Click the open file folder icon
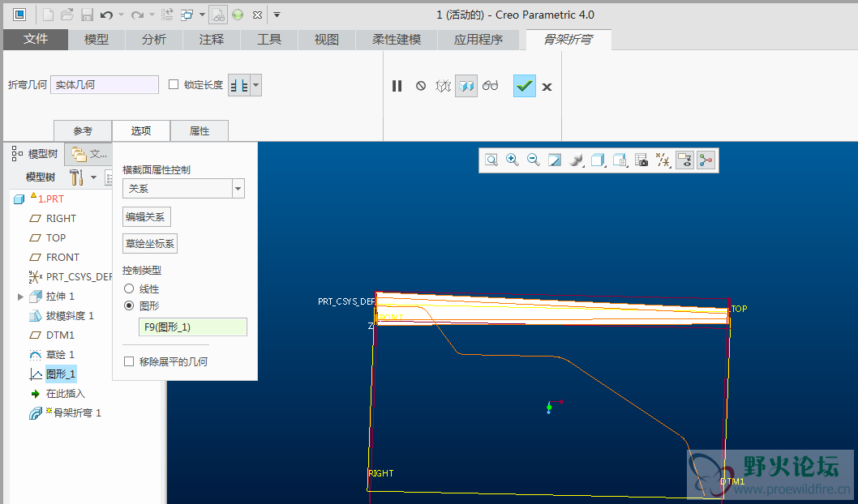Screen dimensions: 858x504 67,15
